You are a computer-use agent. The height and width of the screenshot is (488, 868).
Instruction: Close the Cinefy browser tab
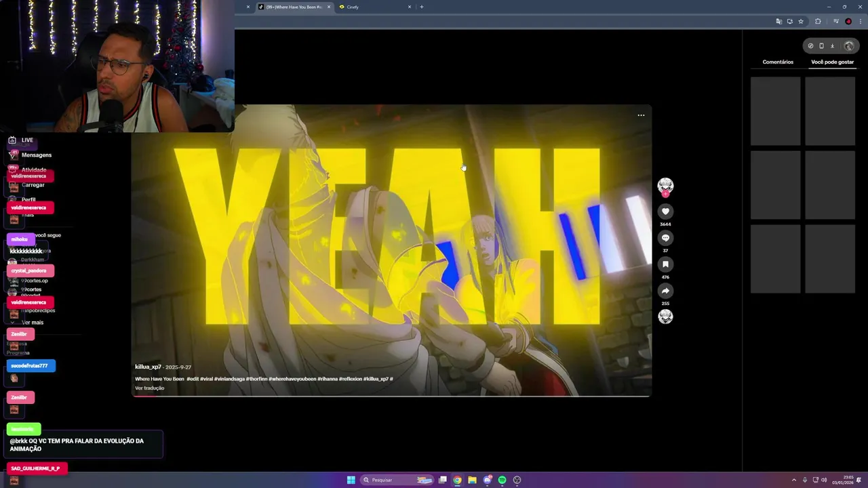click(x=410, y=7)
